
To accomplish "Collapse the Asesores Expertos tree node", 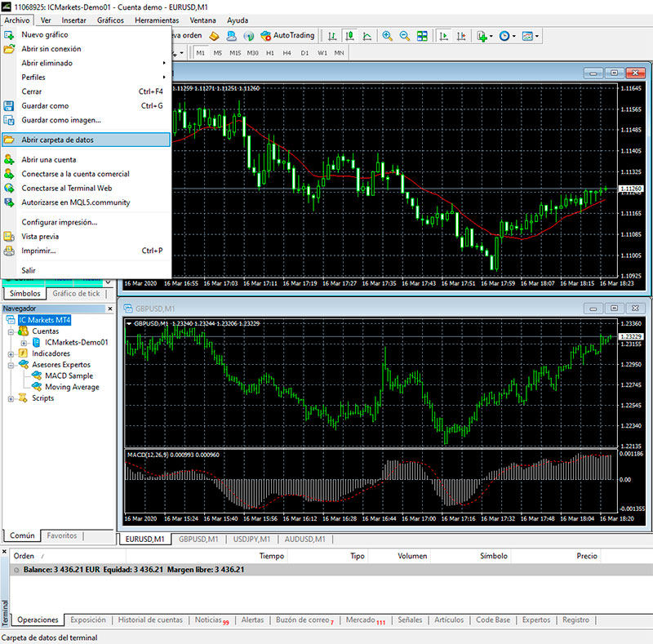I will (x=11, y=365).
